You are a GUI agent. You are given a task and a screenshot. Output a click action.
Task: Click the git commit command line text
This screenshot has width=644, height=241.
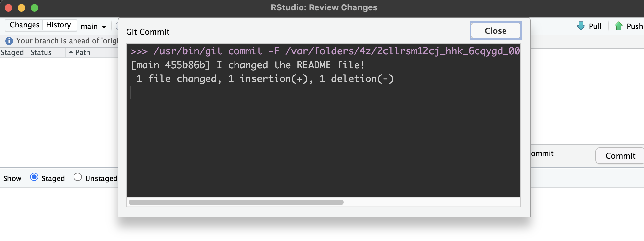click(325, 51)
